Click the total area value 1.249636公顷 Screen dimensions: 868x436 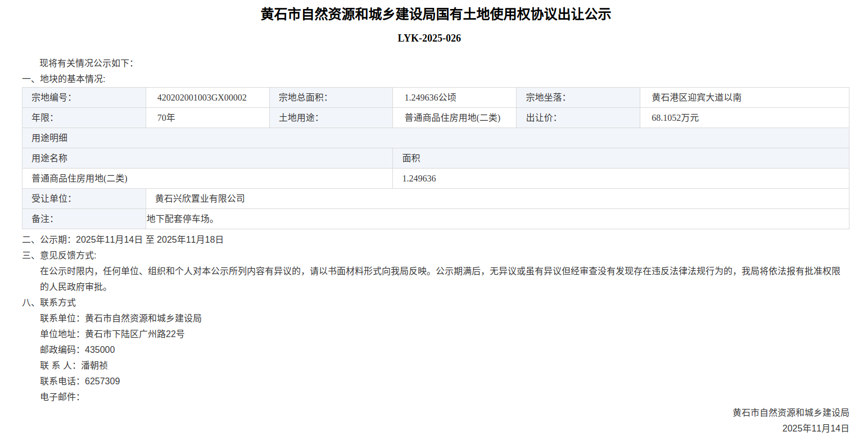coord(430,98)
